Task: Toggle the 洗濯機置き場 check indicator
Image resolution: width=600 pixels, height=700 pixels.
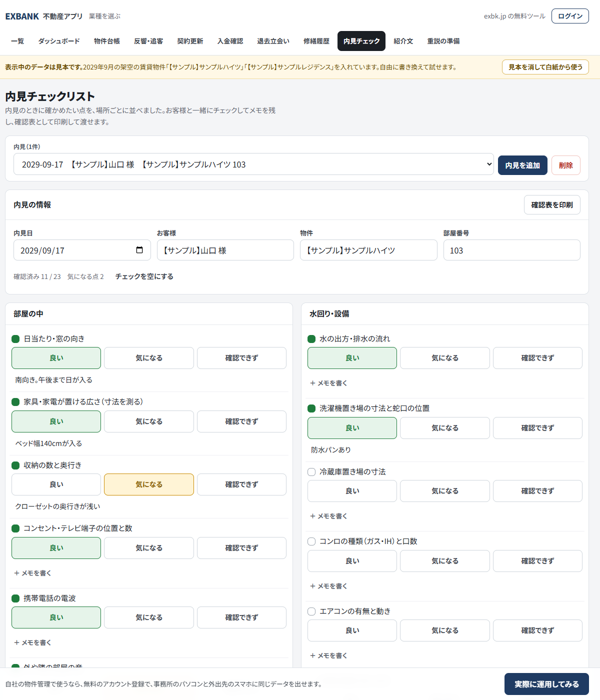Action: (311, 408)
